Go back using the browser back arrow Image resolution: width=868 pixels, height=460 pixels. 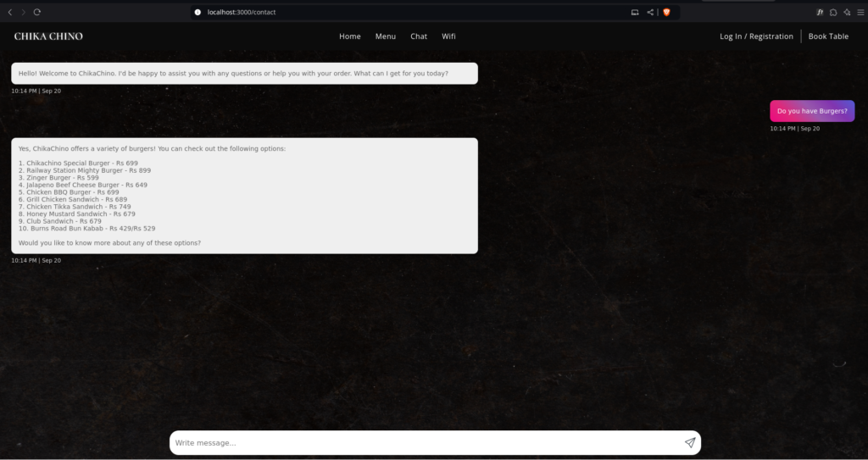[x=10, y=12]
